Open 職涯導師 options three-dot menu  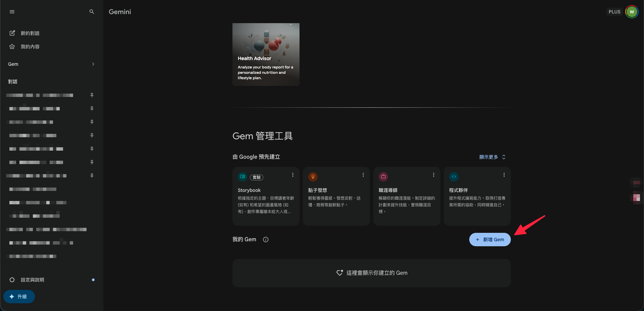pyautogui.click(x=434, y=175)
